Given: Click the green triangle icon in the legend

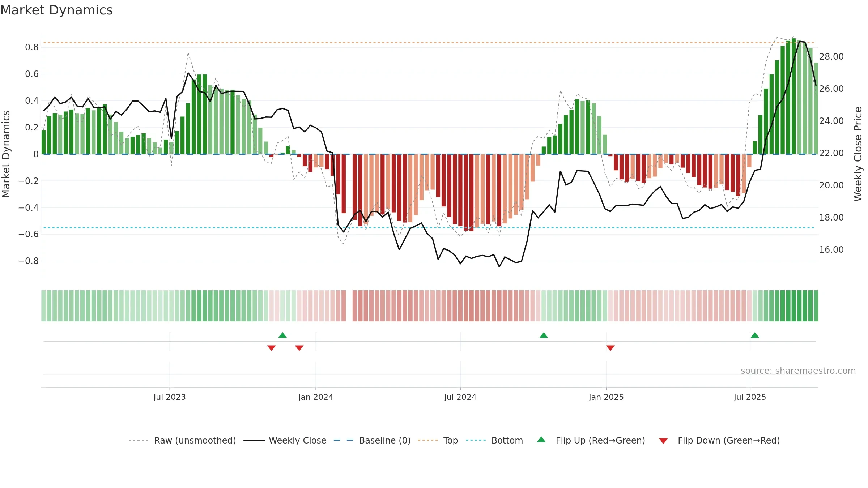Looking at the screenshot, I should 541,440.
